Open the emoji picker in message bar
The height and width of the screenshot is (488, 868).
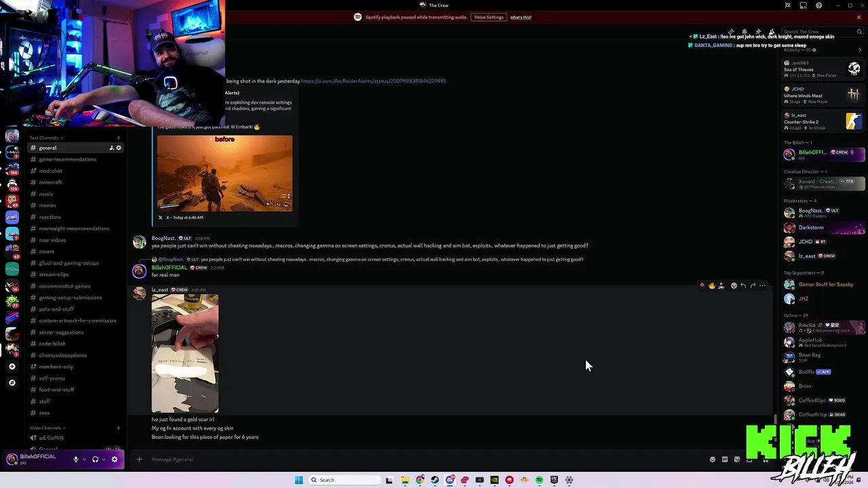pyautogui.click(x=713, y=460)
